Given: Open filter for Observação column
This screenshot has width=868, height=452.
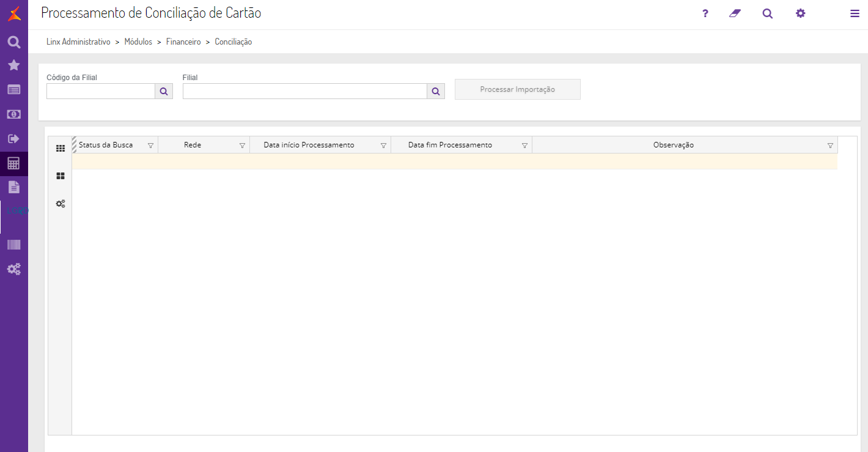Looking at the screenshot, I should click(x=830, y=146).
